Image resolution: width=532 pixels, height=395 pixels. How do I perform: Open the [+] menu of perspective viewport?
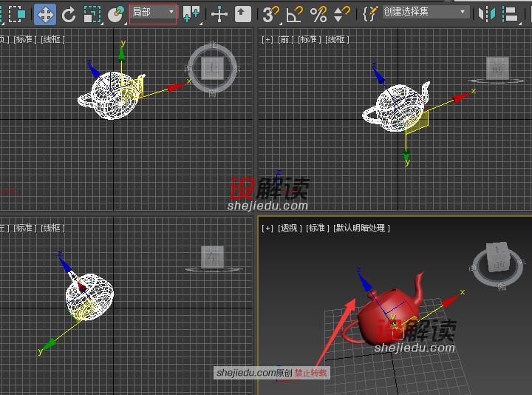click(267, 228)
